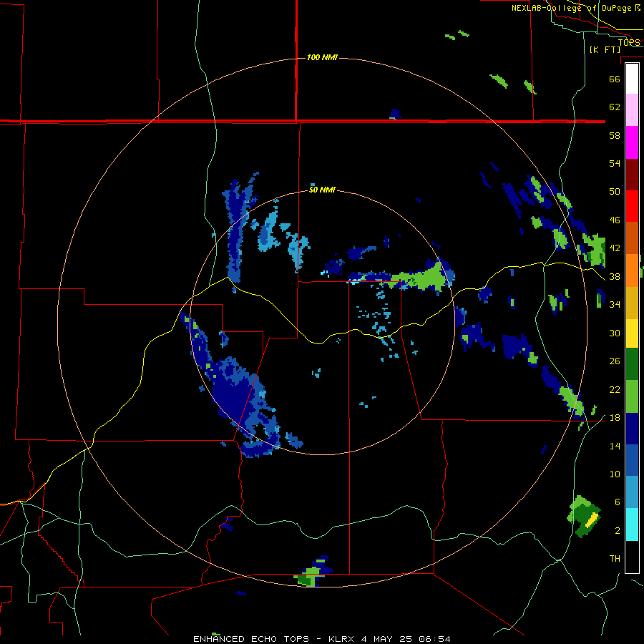Click the NEXLAB-College of DuPage credit text

tap(576, 8)
